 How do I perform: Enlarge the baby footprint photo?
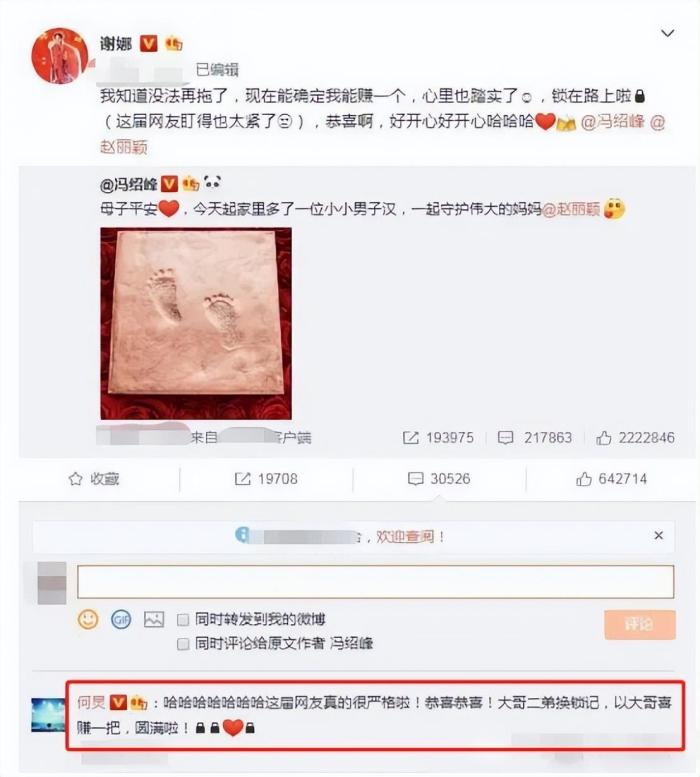point(196,324)
